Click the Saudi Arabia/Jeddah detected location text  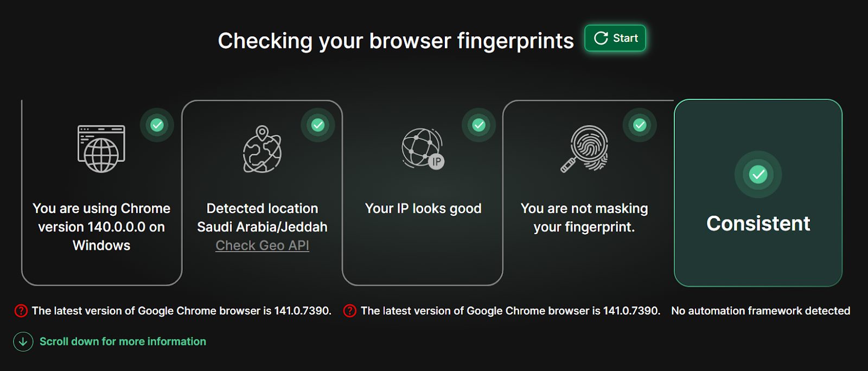tap(262, 227)
